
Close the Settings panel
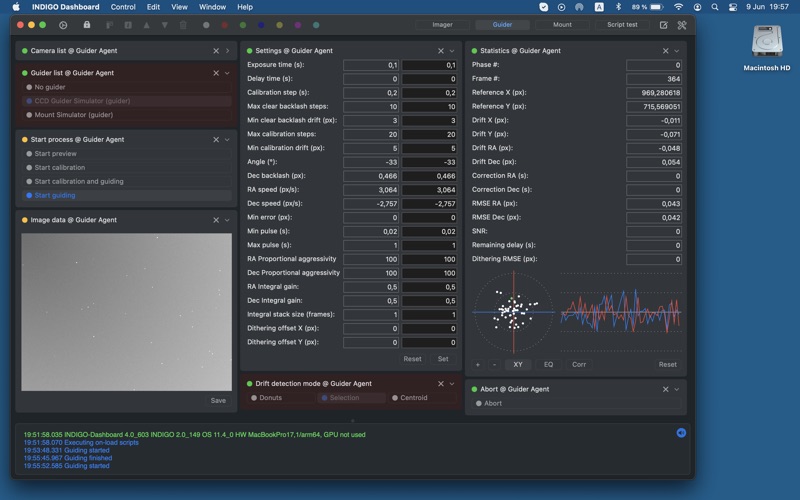coord(441,51)
